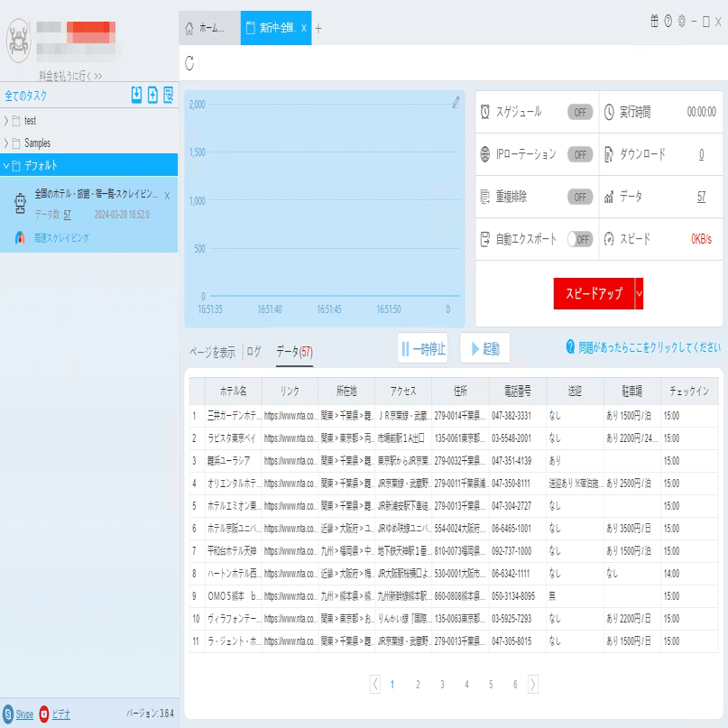Click the help link 問題があったらここをクリック
Screen dimensions: 728x728
(650, 346)
